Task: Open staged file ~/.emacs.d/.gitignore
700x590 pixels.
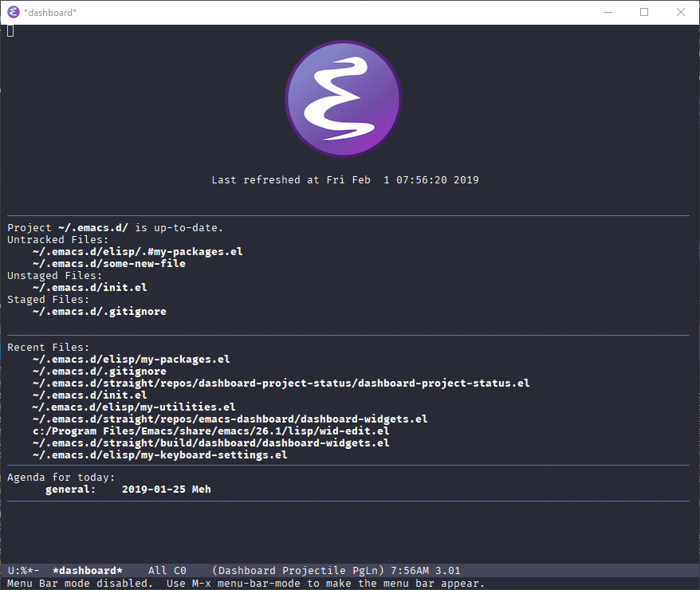Action: (x=99, y=312)
